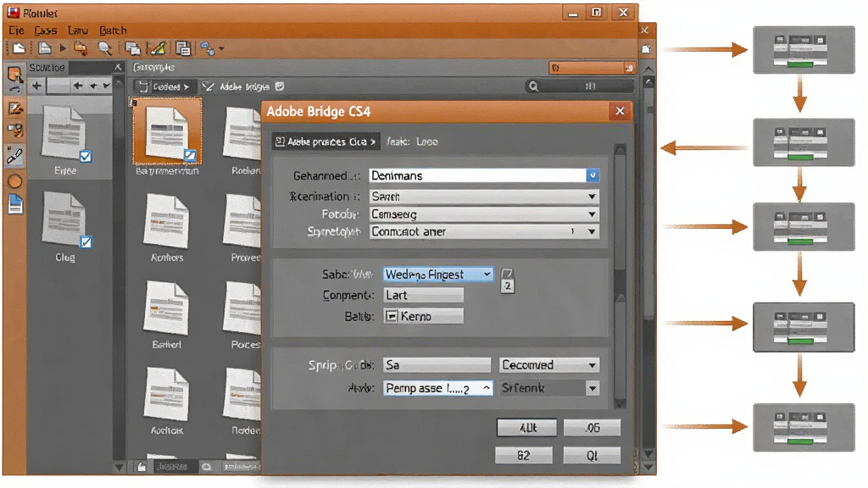Click the blue network share icon
The height and width of the screenshot is (488, 868).
pos(208,48)
